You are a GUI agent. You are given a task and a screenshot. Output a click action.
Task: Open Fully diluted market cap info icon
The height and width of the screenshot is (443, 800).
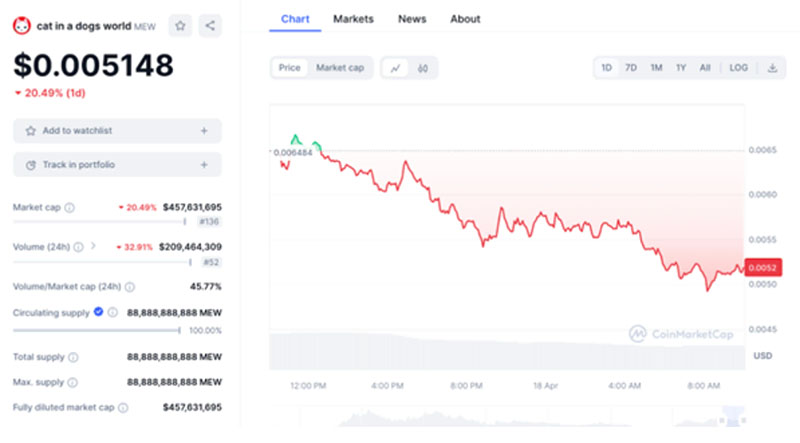point(123,408)
